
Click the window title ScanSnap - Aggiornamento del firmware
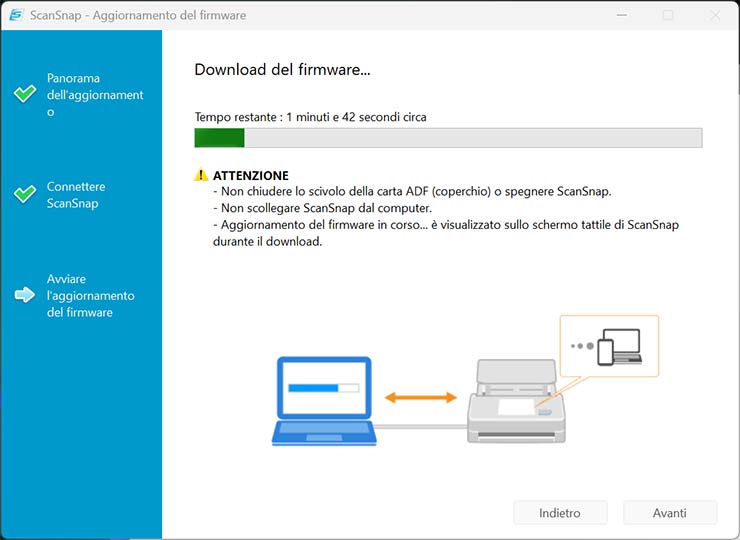click(x=138, y=15)
